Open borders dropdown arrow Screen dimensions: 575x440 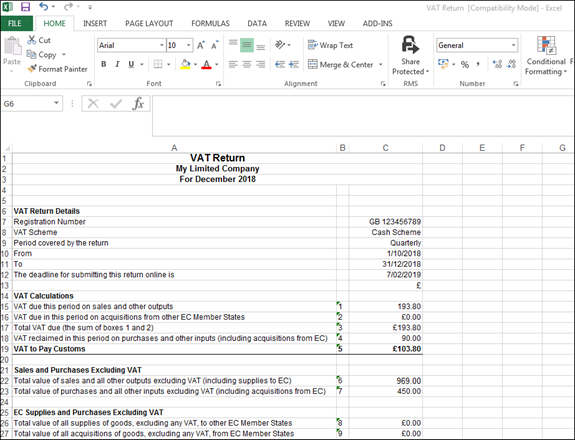tap(169, 65)
